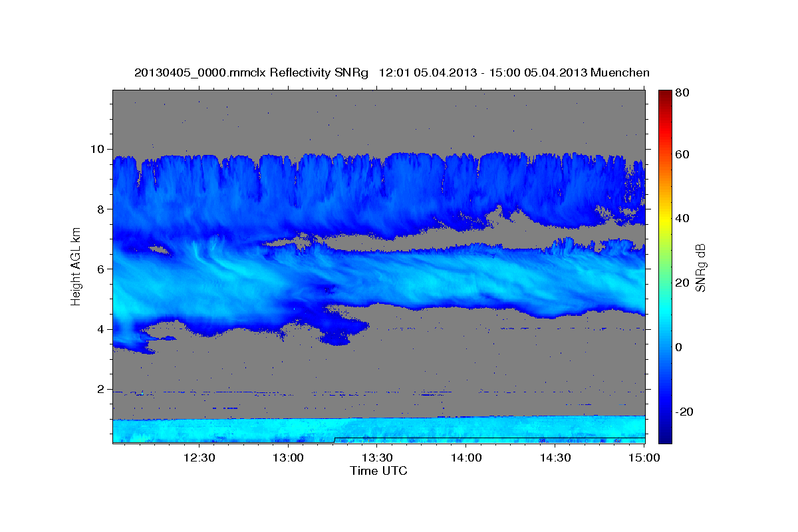
Task: Click the 'Time UTC' axis label
Action: coord(378,471)
